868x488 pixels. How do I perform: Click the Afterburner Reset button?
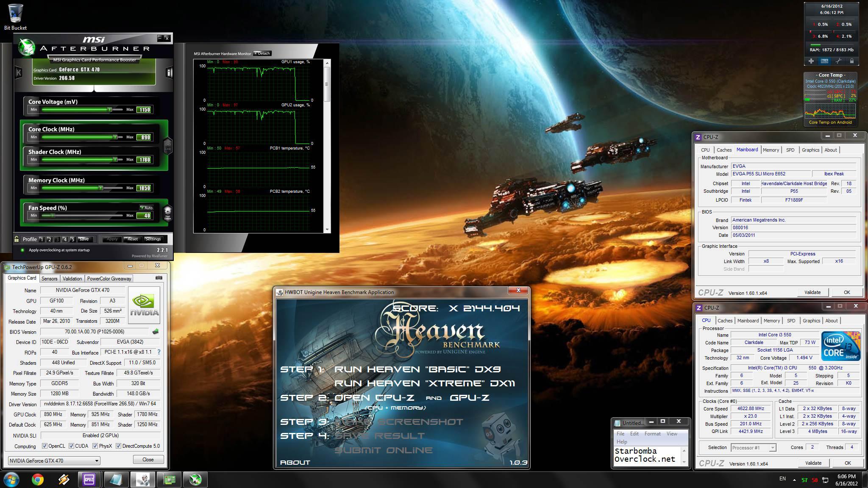133,239
